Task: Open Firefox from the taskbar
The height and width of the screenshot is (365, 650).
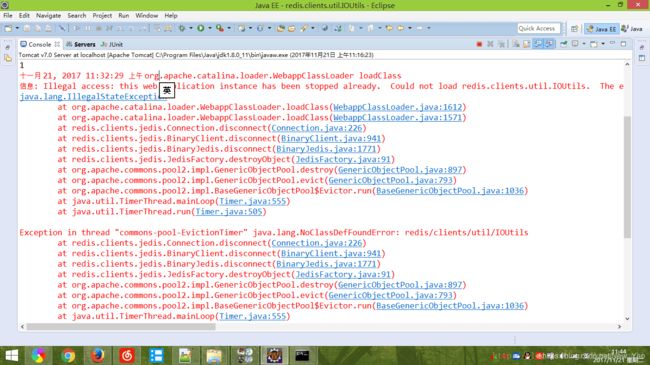Action: point(98,355)
